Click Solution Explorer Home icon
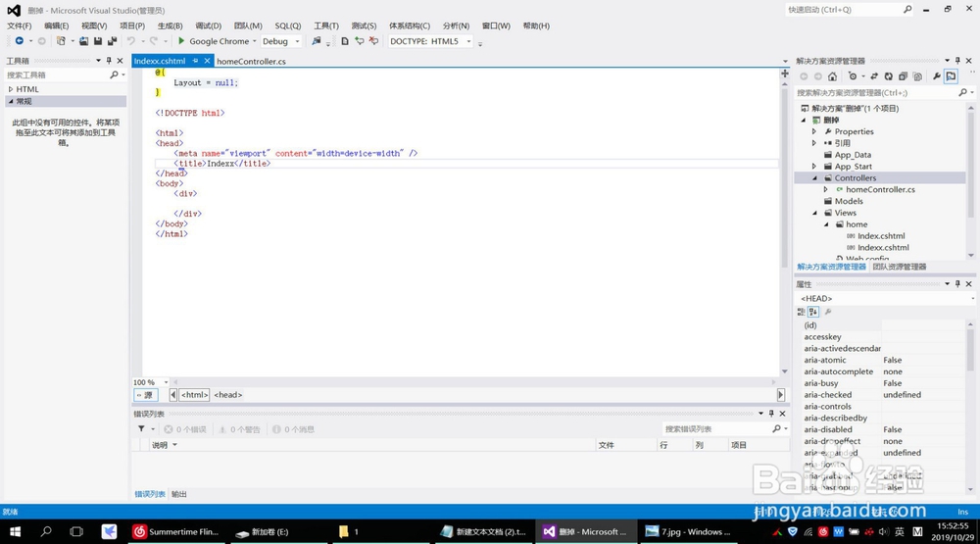Image resolution: width=980 pixels, height=544 pixels. coord(832,76)
